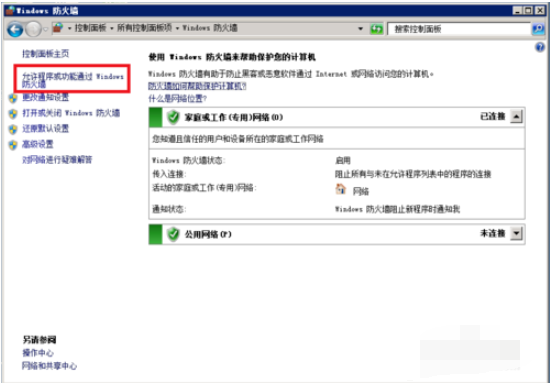Open 打开或关闭 Windows 防火墙 link
550x383 pixels.
pos(71,113)
